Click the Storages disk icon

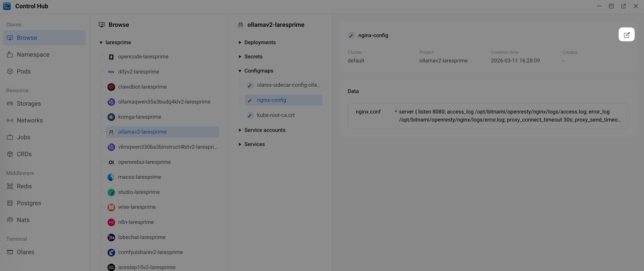(10, 104)
